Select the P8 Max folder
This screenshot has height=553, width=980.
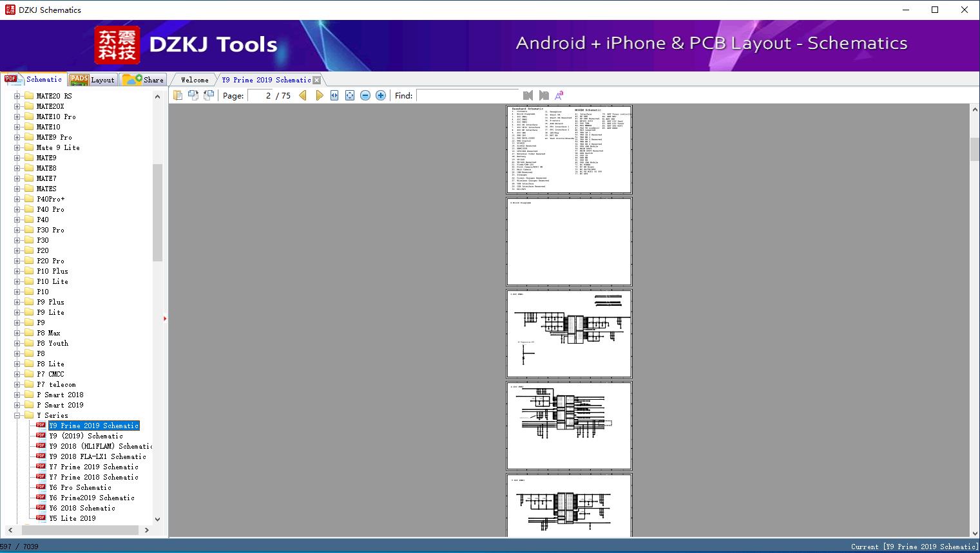tap(48, 333)
